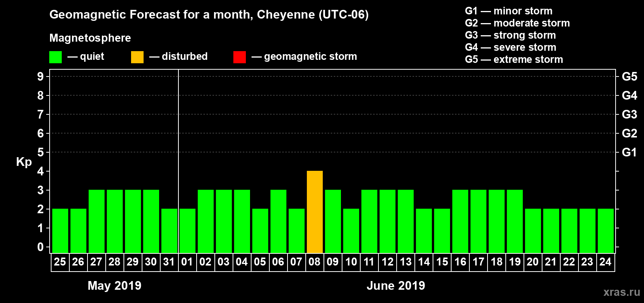Viewport: 644px width, 303px height.
Task: Click the bar above date 09
Action: [333, 221]
